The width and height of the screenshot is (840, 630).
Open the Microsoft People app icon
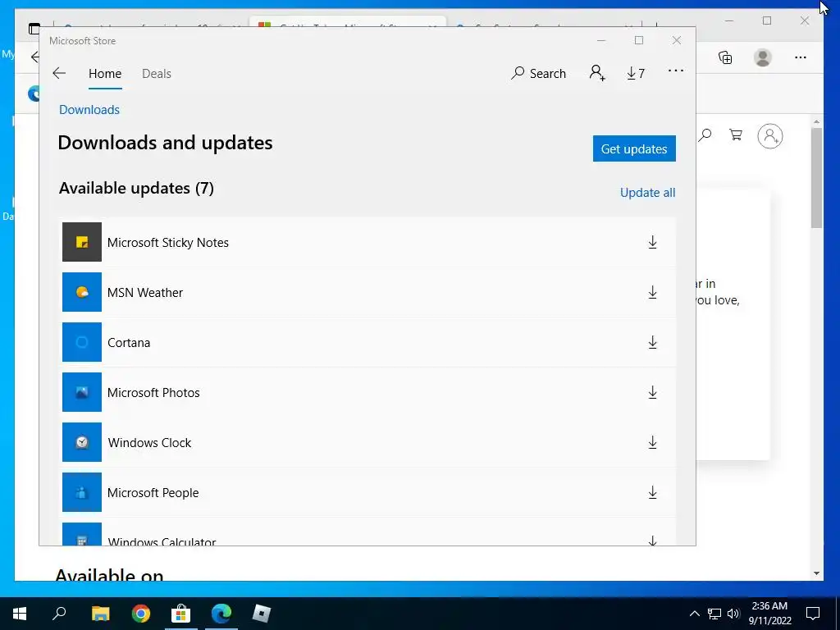(x=82, y=492)
